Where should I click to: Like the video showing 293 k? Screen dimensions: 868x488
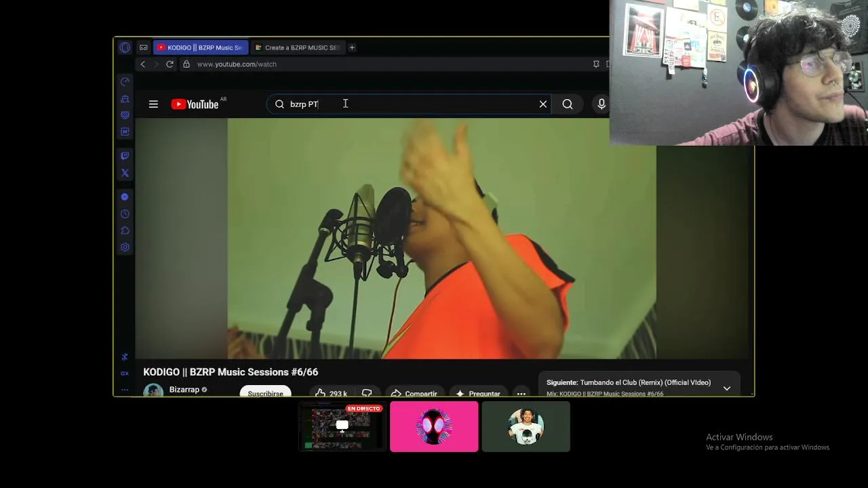pyautogui.click(x=332, y=392)
